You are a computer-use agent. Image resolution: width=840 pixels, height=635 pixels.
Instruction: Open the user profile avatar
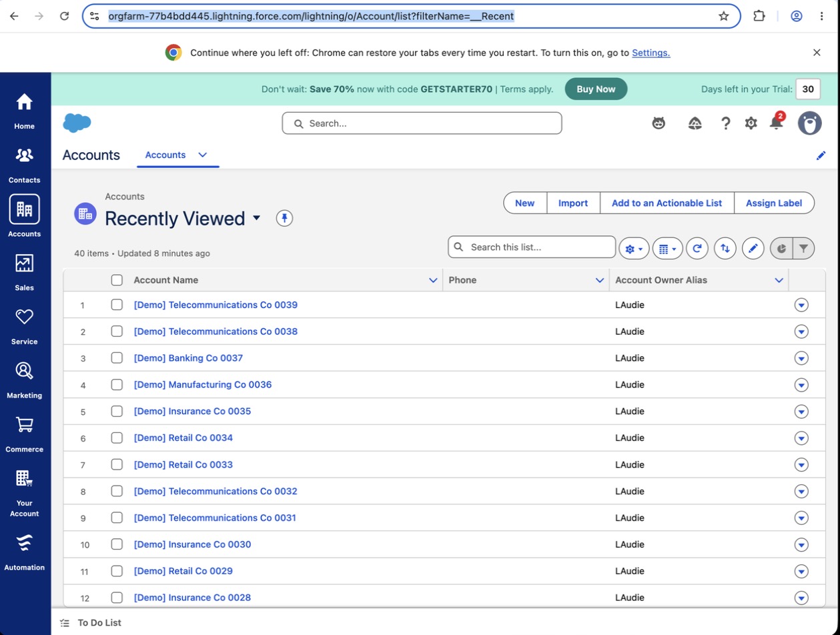(x=810, y=123)
